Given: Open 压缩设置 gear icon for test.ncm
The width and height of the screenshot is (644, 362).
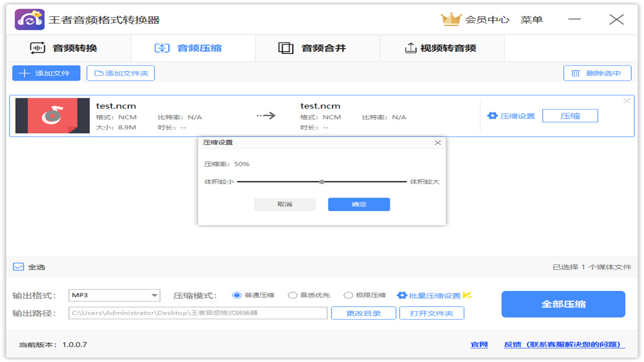Looking at the screenshot, I should [x=492, y=115].
